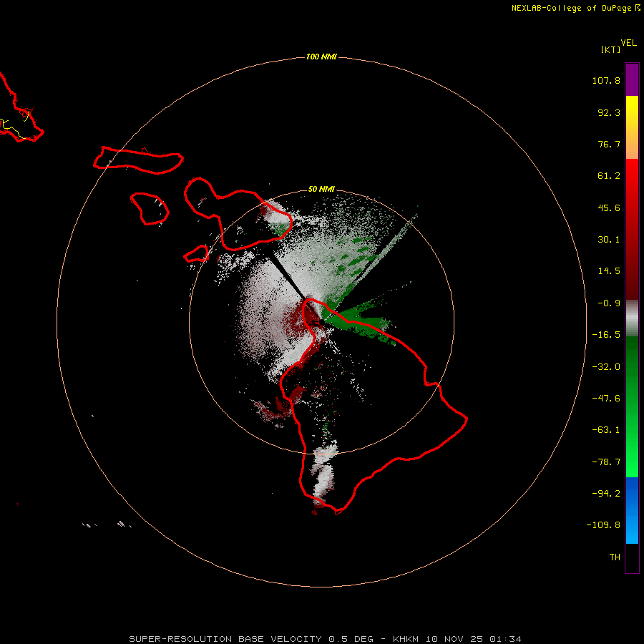Click the 107.8 velocity scale value
The image size is (644, 644).
click(x=606, y=80)
